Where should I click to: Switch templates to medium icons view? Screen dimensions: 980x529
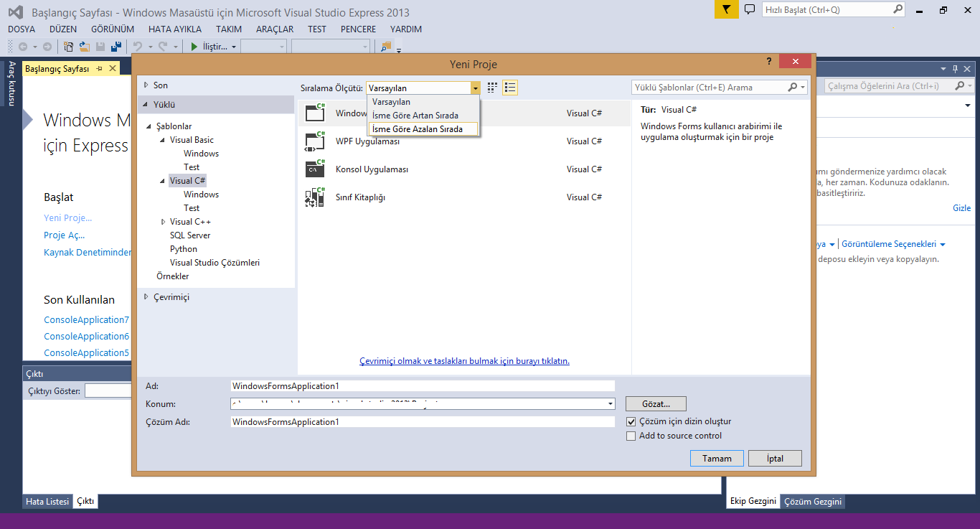click(x=492, y=88)
